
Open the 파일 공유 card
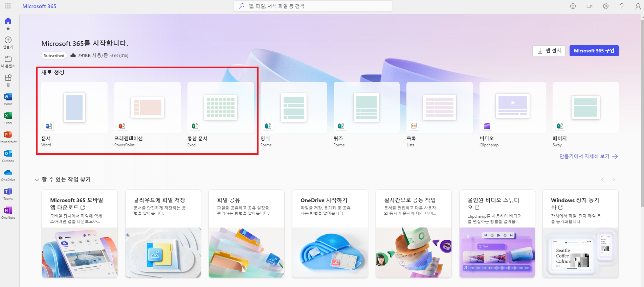pyautogui.click(x=246, y=234)
